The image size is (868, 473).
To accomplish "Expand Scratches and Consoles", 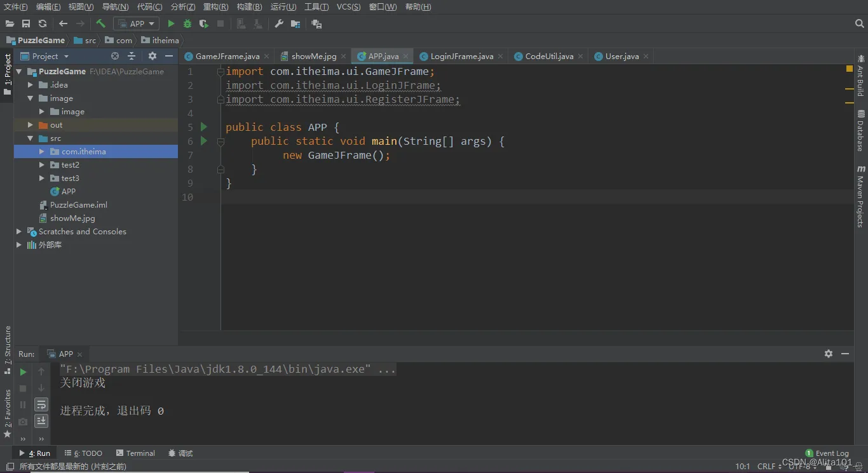I will (19, 232).
